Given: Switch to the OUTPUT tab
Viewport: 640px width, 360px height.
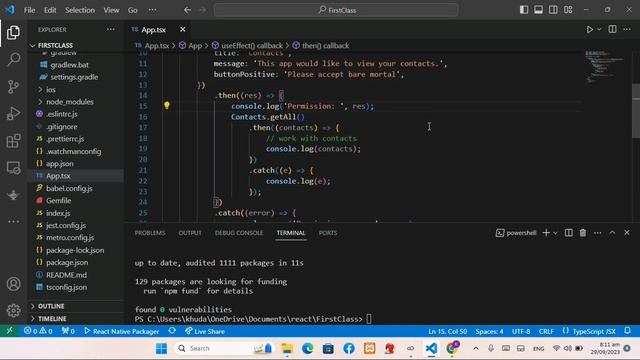Looking at the screenshot, I should click(x=190, y=233).
